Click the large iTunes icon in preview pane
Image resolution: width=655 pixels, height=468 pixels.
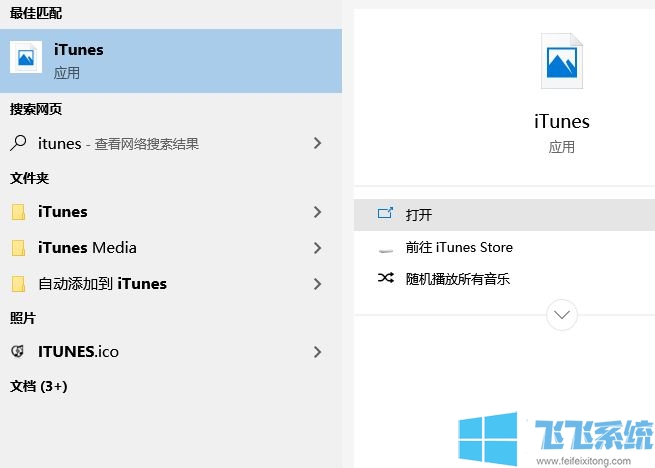pos(561,62)
